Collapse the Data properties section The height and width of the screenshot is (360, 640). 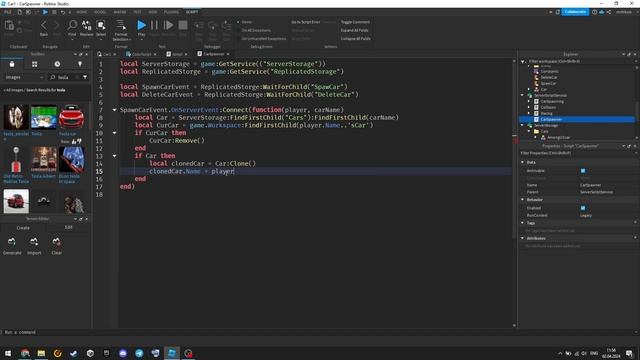pos(523,162)
